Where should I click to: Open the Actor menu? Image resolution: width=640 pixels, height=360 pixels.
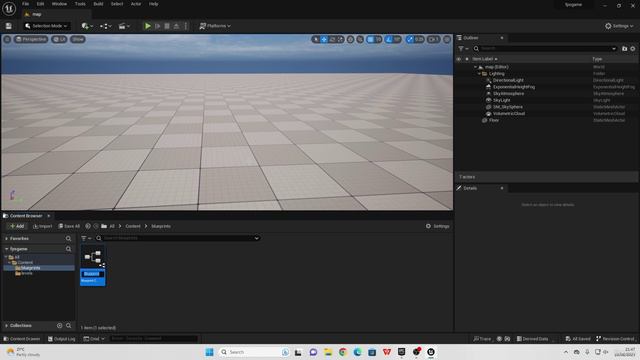pos(136,4)
